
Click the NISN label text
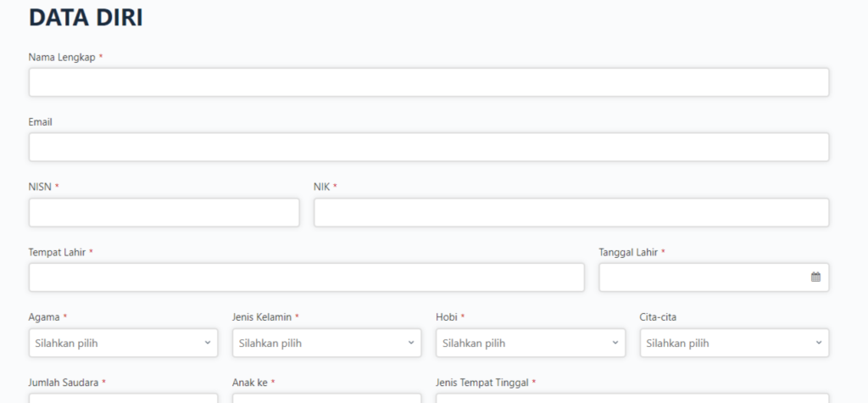(40, 187)
